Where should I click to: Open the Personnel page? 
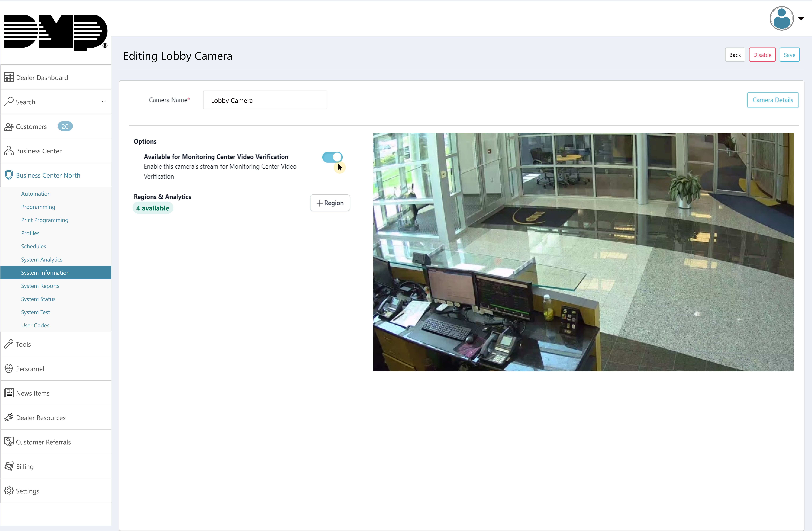[56, 369]
